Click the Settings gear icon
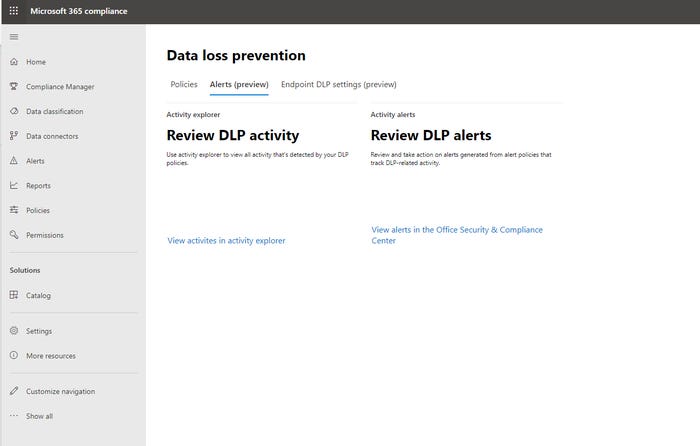700x446 pixels. [14, 331]
